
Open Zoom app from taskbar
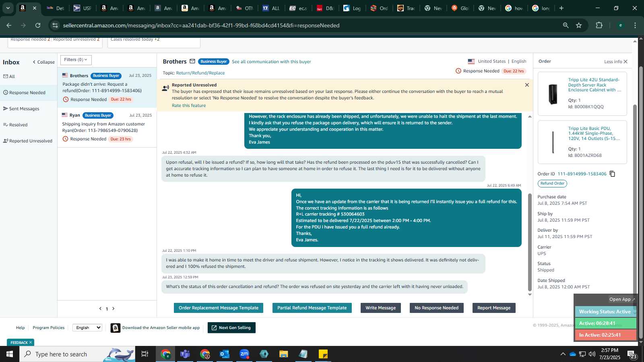pyautogui.click(x=244, y=354)
